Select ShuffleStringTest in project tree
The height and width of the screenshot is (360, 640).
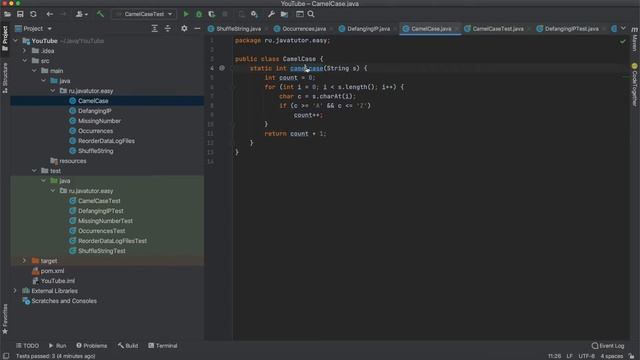tap(102, 251)
